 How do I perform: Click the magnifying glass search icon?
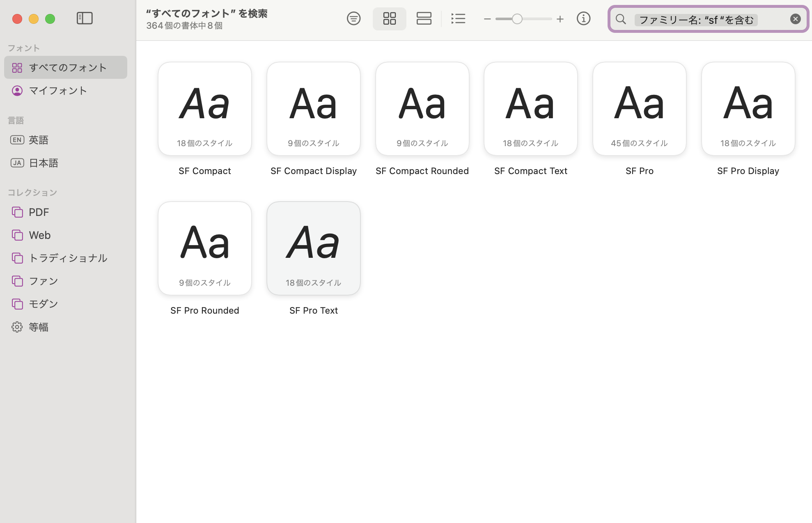tap(621, 19)
